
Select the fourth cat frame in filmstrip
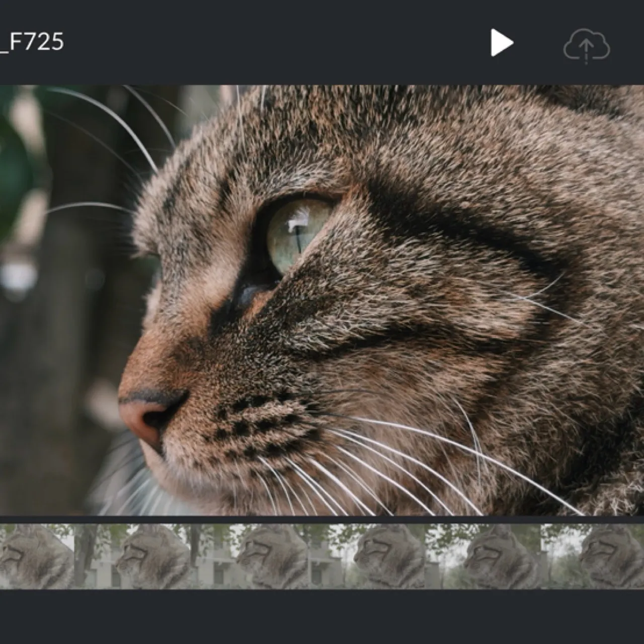point(390,556)
